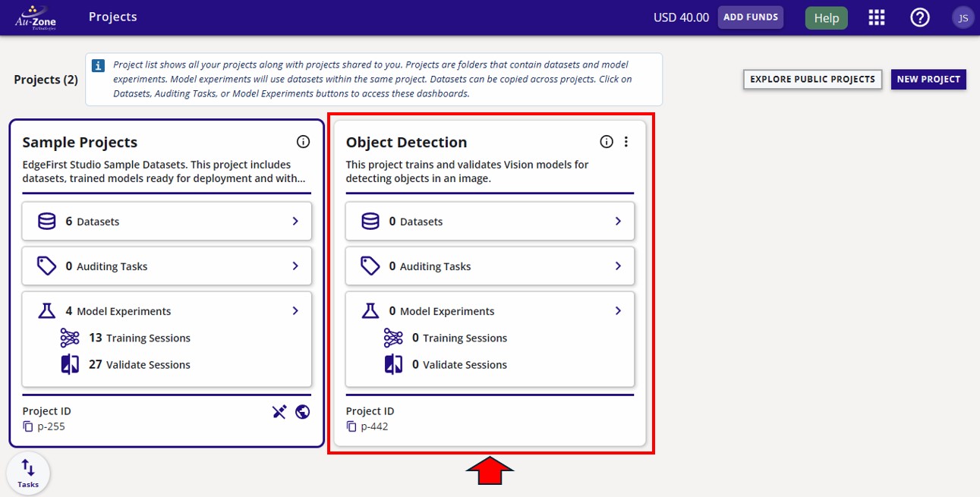
Task: Show info for Object Detection project
Action: (607, 142)
